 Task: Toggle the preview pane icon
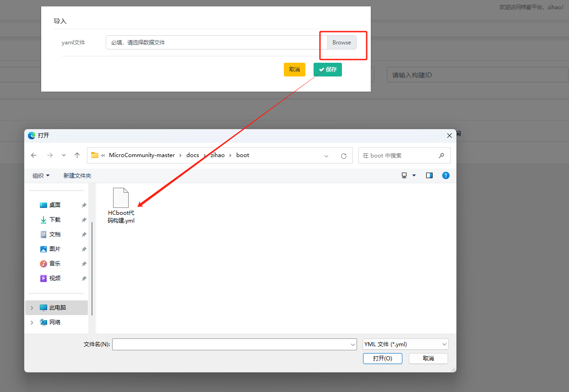pyautogui.click(x=429, y=175)
